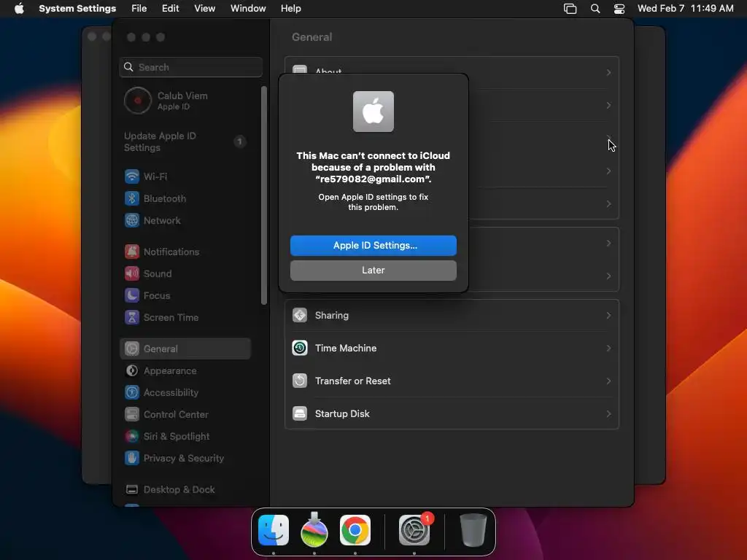
Task: Launch Google Chrome from the Dock
Action: point(355,530)
